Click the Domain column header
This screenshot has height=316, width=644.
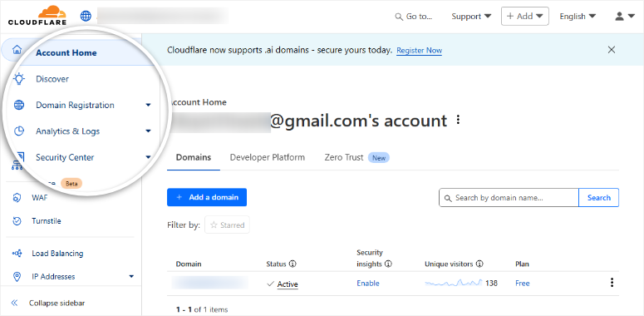189,264
